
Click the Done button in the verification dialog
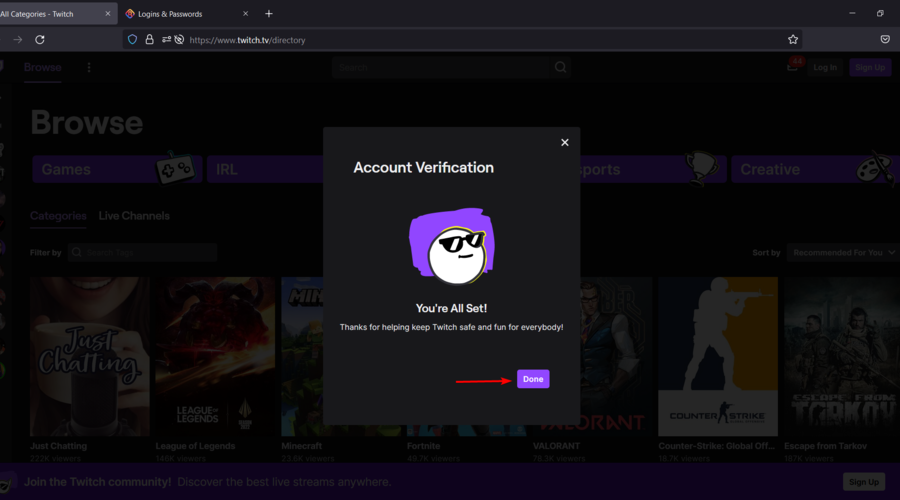pos(533,379)
